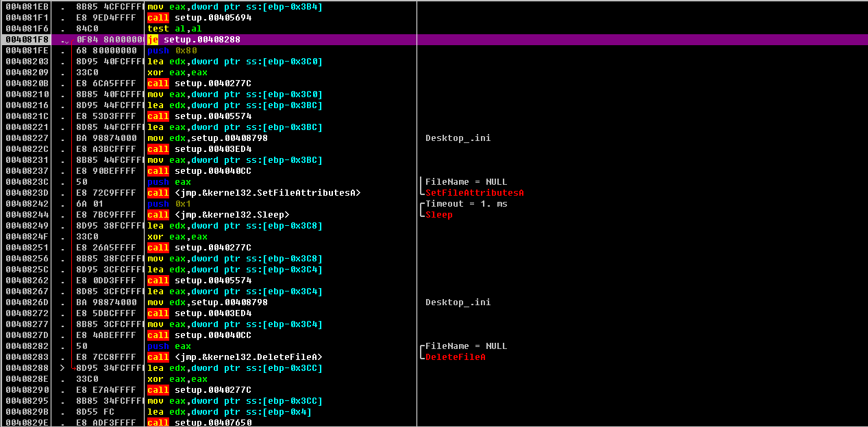This screenshot has height=427, width=868.
Task: Click the push 0x80 instruction
Action: 172,51
